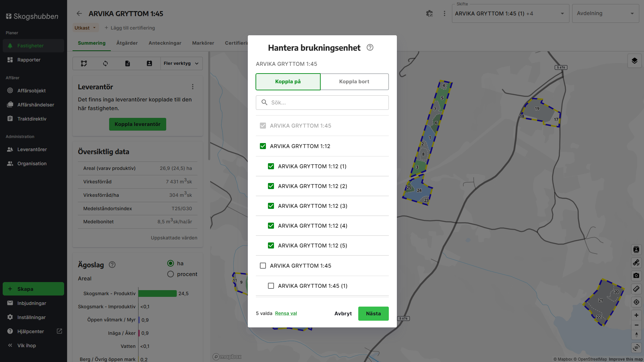
Task: Collapse sidebar with Vik ihop
Action: point(33,346)
